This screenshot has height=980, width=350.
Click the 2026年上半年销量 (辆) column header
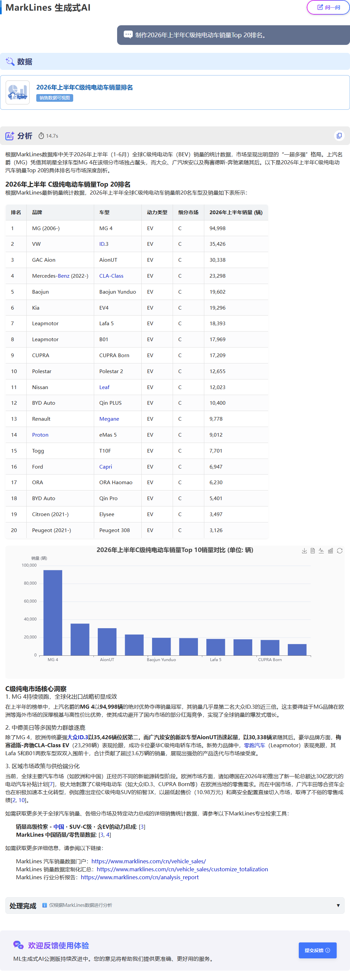tap(236, 212)
